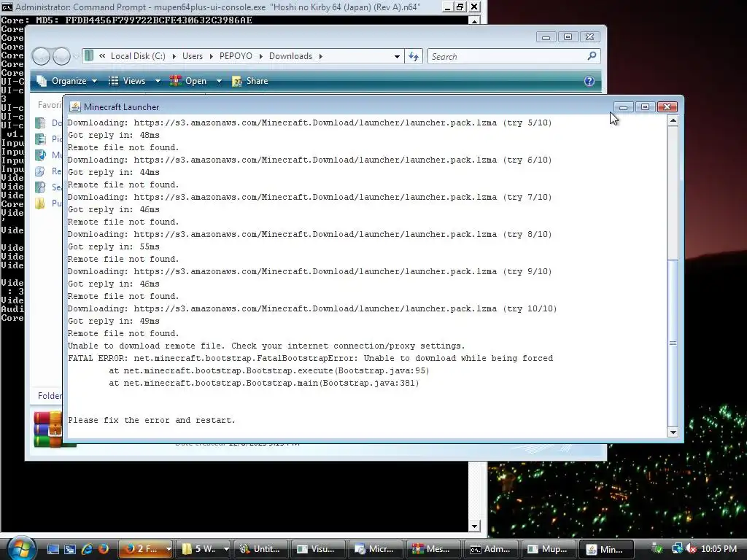Select the Searches favorite link icon

coord(41,187)
